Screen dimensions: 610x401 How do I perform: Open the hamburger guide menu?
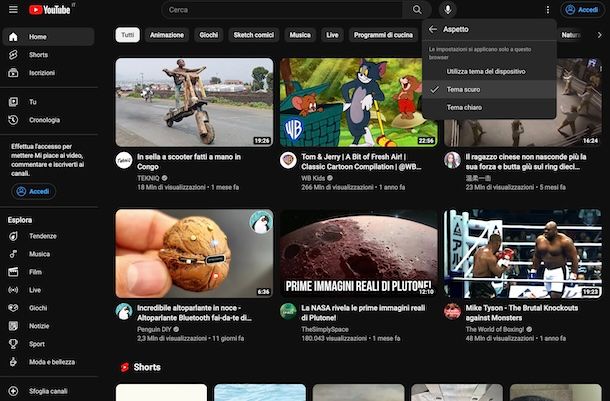[x=13, y=9]
